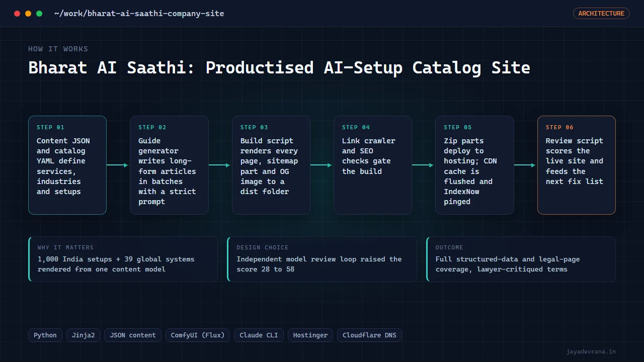
Task: Select the Python tag
Action: point(45,335)
